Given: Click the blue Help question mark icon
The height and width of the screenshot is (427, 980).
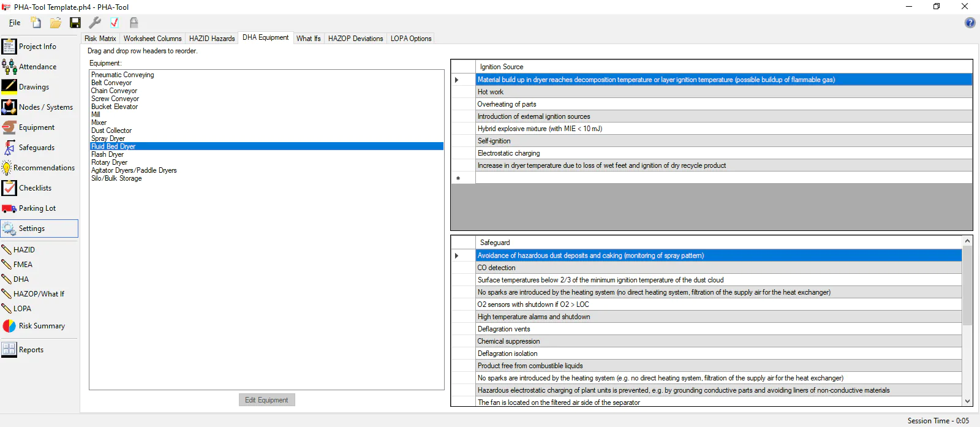Looking at the screenshot, I should [x=970, y=23].
